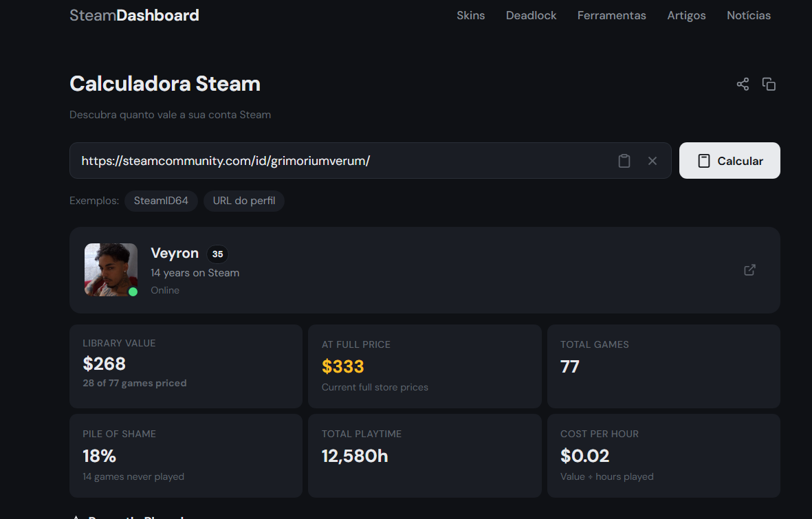The height and width of the screenshot is (519, 812).
Task: Clear the Steam profile URL field
Action: coord(652,161)
